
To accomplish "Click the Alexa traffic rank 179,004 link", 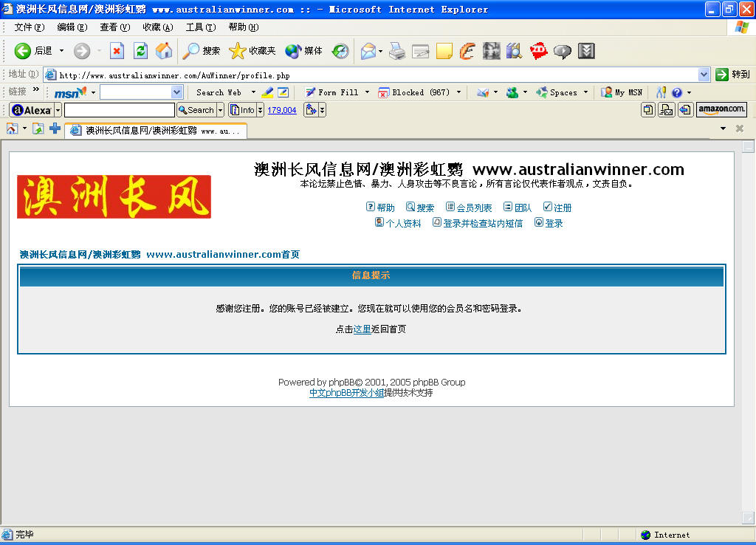I will click(x=281, y=111).
